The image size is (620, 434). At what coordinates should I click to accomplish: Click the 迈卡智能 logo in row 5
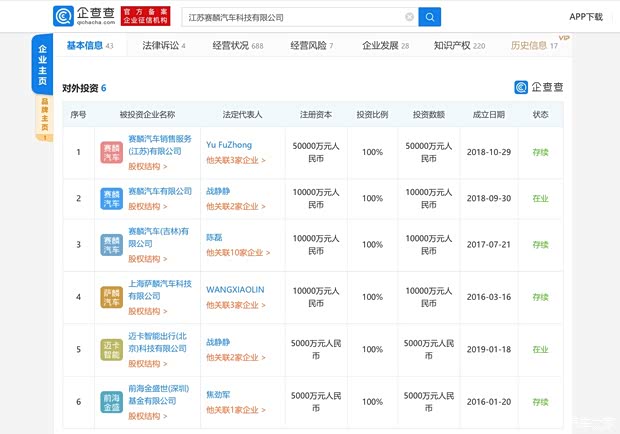[111, 348]
